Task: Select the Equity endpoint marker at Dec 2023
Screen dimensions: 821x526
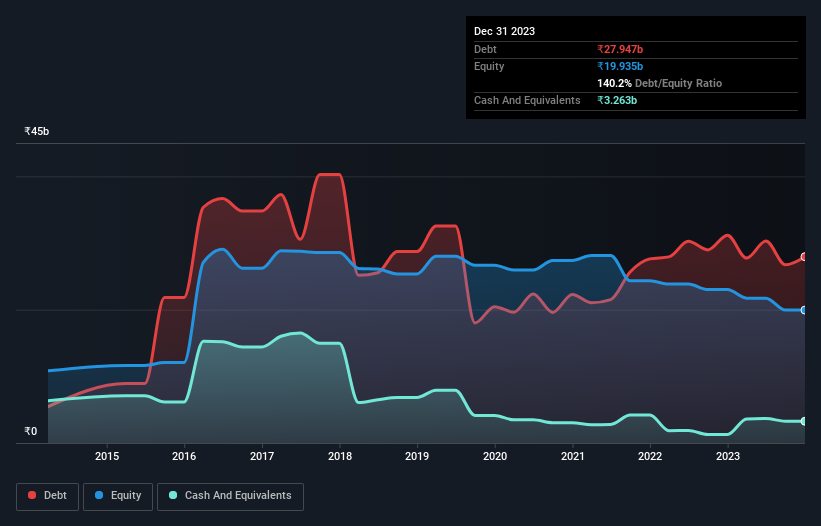Action: pos(804,310)
